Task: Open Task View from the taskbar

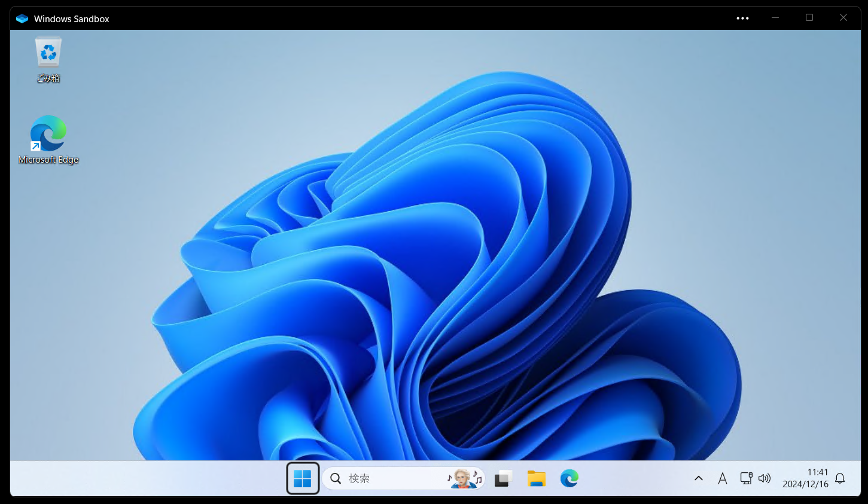Action: coord(502,478)
